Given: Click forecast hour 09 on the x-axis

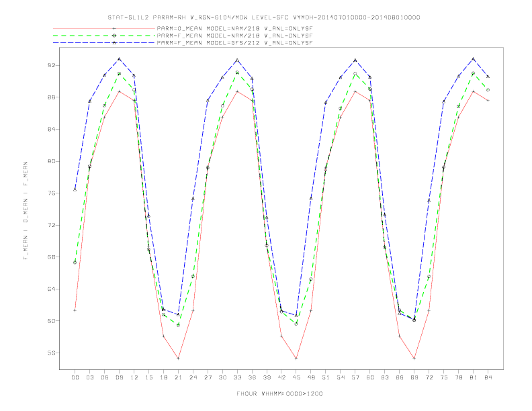Looking at the screenshot, I should 119,377.
